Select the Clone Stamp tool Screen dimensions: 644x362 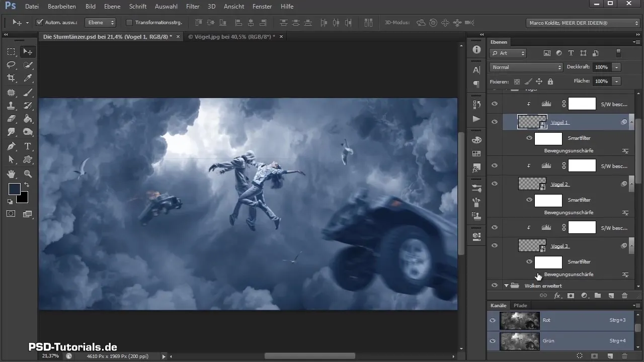click(11, 106)
